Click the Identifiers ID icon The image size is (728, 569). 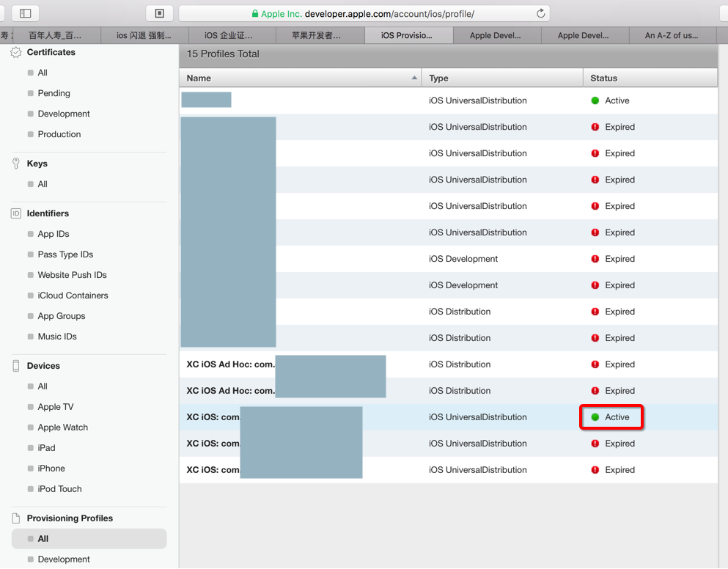pos(16,213)
